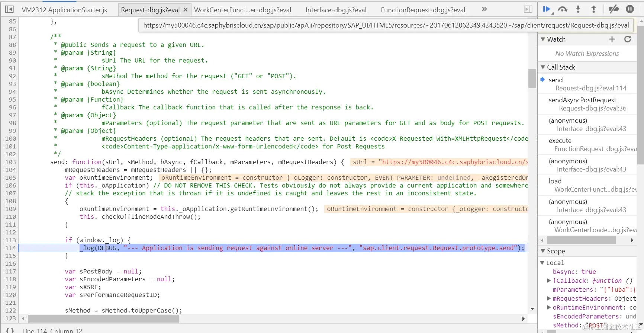Open FunctionRequest-dbg.js?eval tab

pos(423,10)
